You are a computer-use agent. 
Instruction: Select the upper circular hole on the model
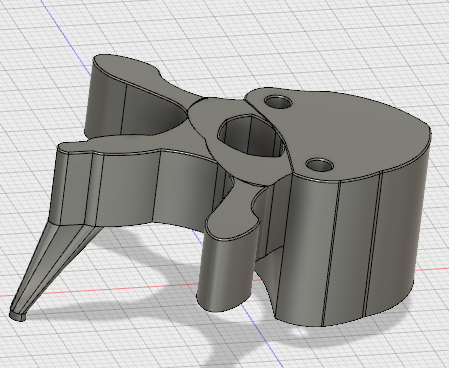pos(278,102)
